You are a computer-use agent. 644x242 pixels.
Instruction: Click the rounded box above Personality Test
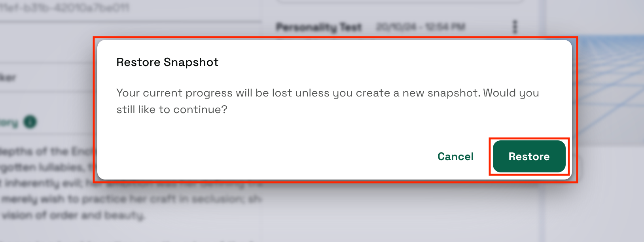pos(400,2)
